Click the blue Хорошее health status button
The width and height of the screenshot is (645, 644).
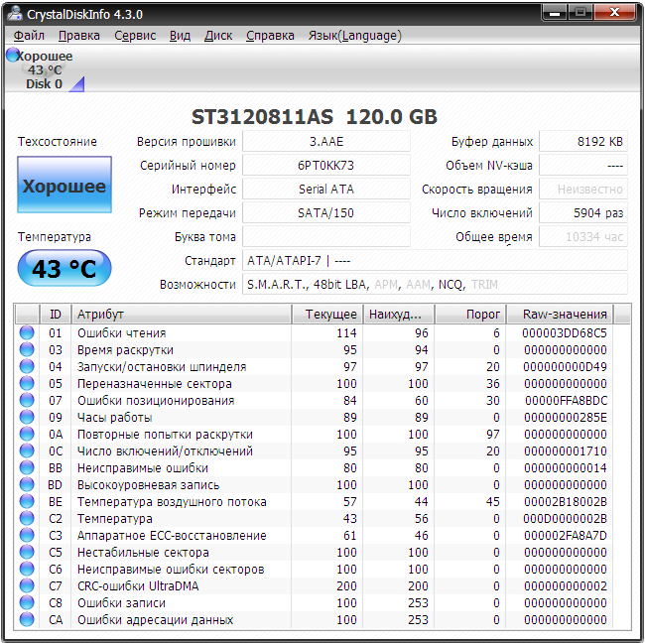pos(64,185)
